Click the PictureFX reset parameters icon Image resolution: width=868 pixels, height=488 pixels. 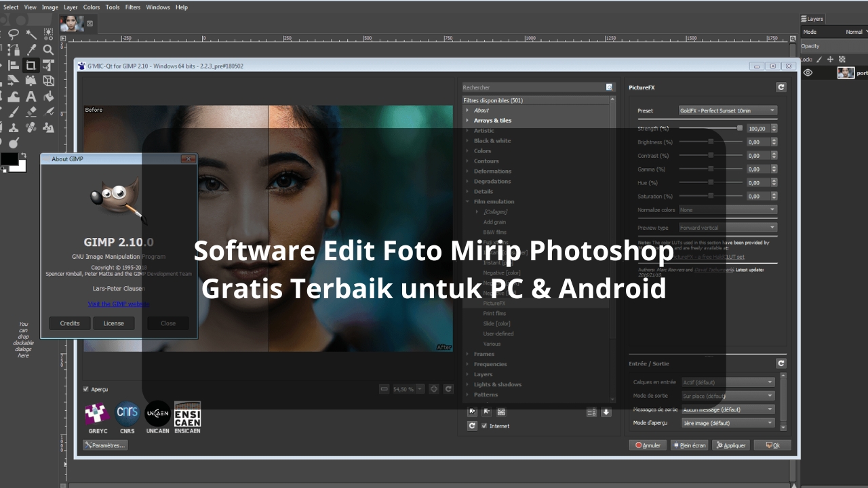point(781,87)
